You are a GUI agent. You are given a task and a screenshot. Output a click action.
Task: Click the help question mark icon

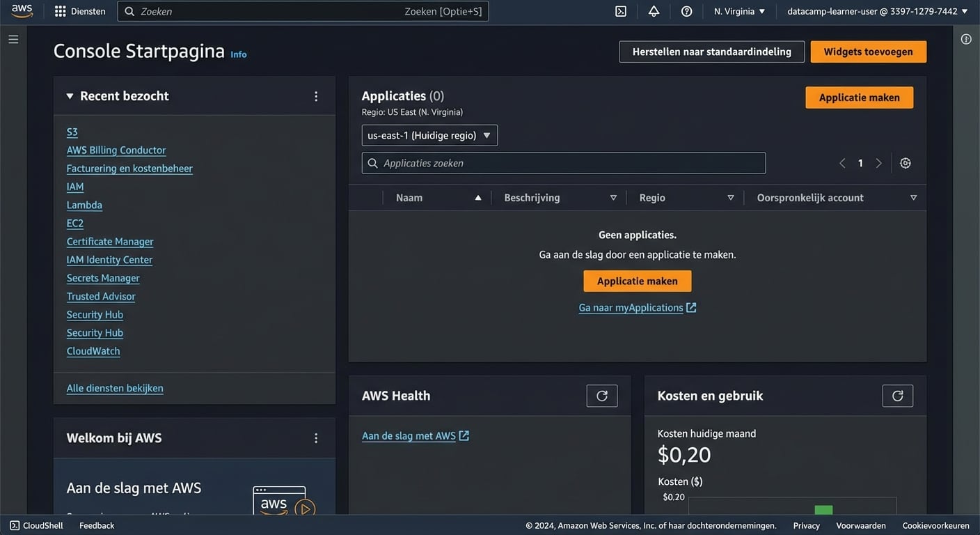pyautogui.click(x=685, y=10)
